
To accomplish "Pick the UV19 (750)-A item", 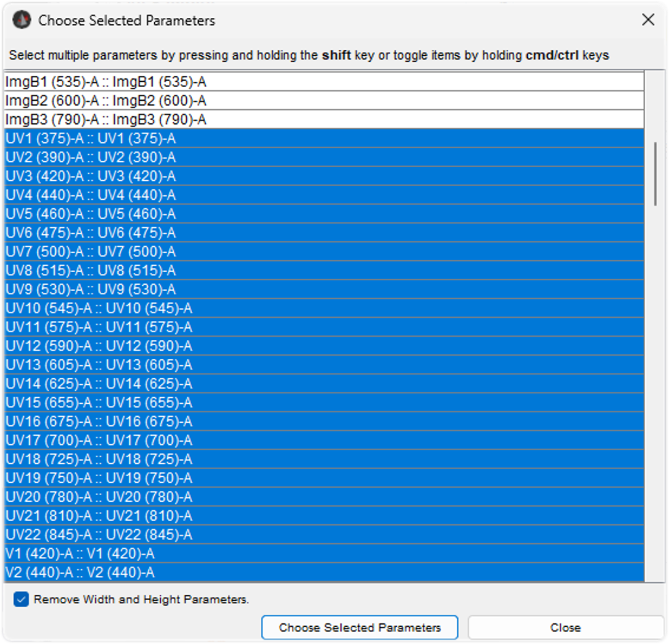I will point(99,478).
